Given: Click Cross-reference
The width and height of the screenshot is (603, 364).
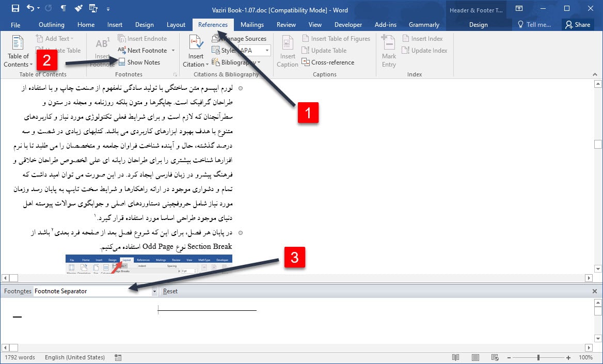Looking at the screenshot, I should (x=328, y=62).
